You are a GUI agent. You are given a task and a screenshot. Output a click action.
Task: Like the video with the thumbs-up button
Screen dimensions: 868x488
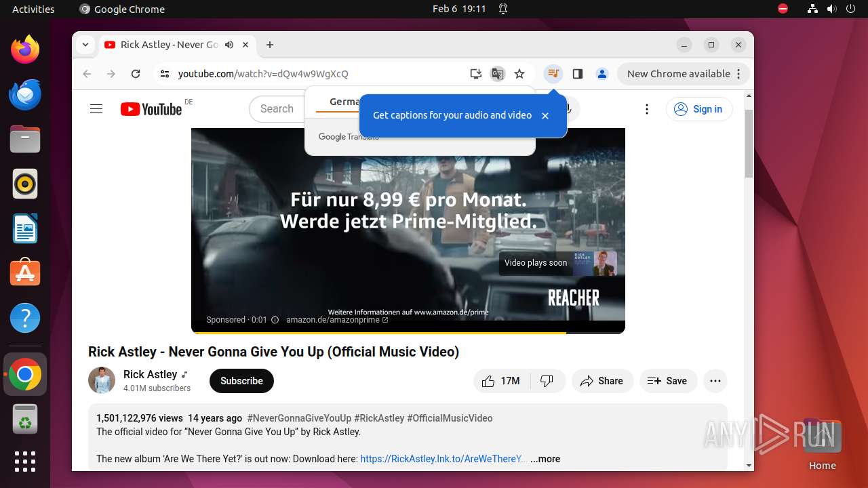click(x=501, y=381)
